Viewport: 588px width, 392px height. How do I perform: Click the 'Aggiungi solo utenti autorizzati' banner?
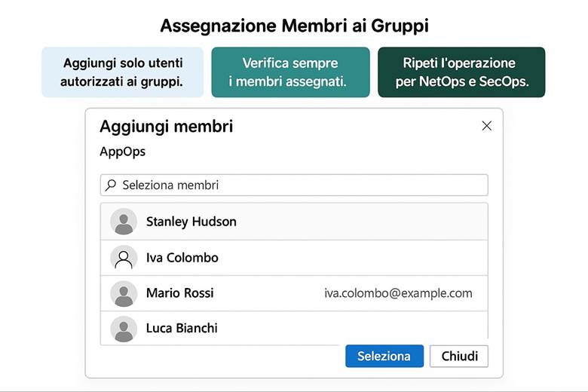(x=122, y=72)
